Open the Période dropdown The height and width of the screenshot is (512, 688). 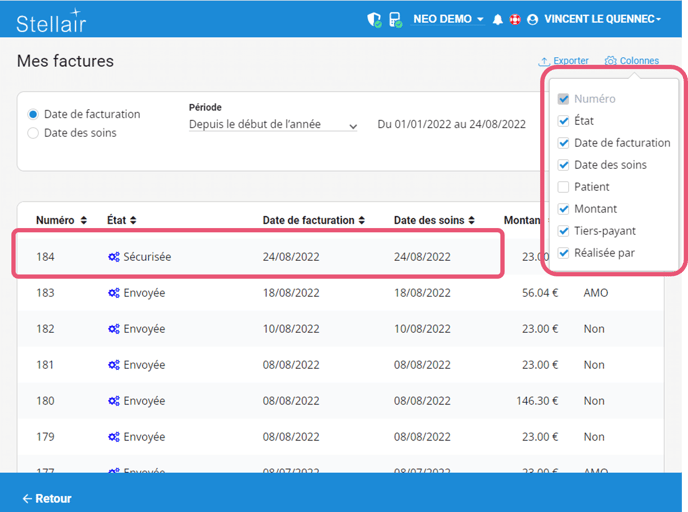(273, 125)
